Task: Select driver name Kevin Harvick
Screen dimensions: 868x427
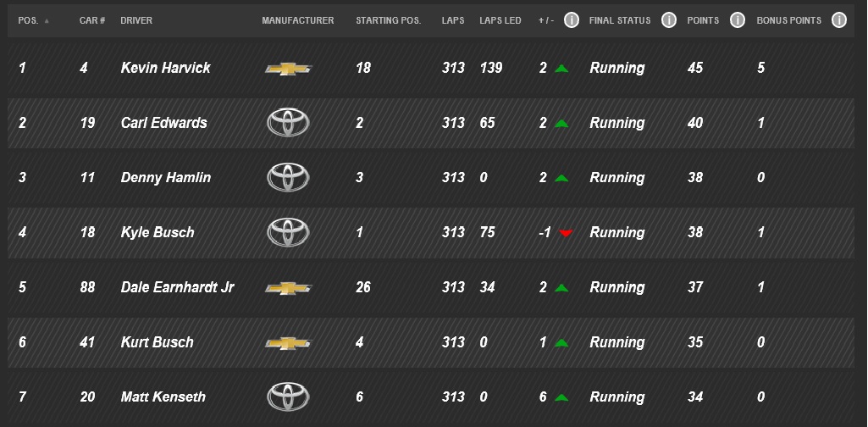Action: point(165,68)
